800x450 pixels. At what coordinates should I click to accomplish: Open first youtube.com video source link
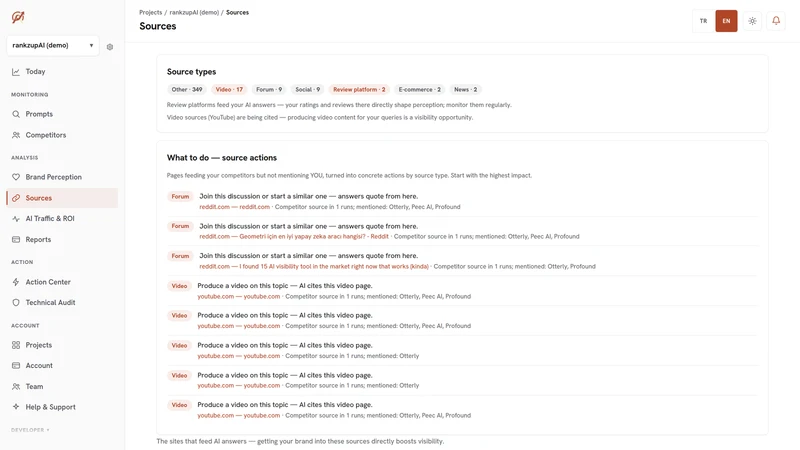click(x=239, y=296)
